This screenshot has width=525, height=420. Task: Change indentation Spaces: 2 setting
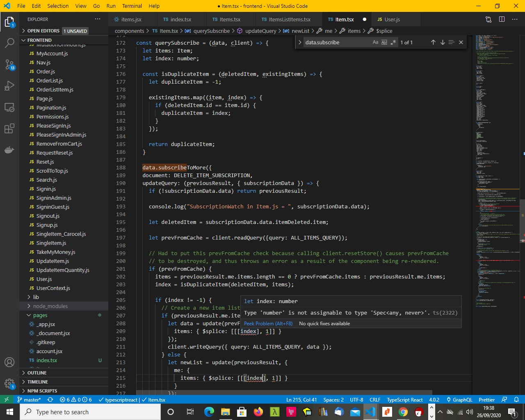(333, 399)
